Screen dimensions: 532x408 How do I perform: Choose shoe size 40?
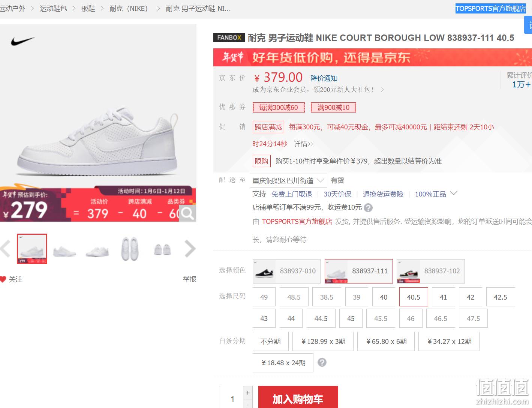[384, 297]
